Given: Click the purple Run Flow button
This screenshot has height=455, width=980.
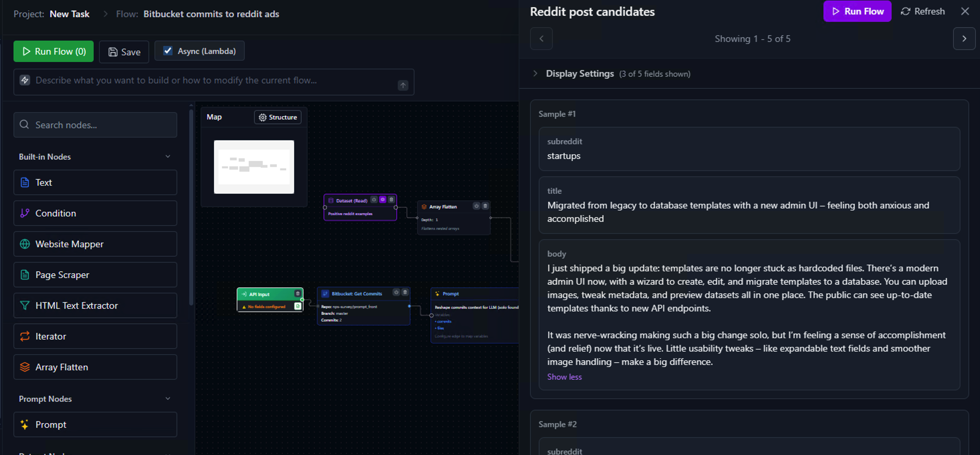Looking at the screenshot, I should pyautogui.click(x=857, y=11).
